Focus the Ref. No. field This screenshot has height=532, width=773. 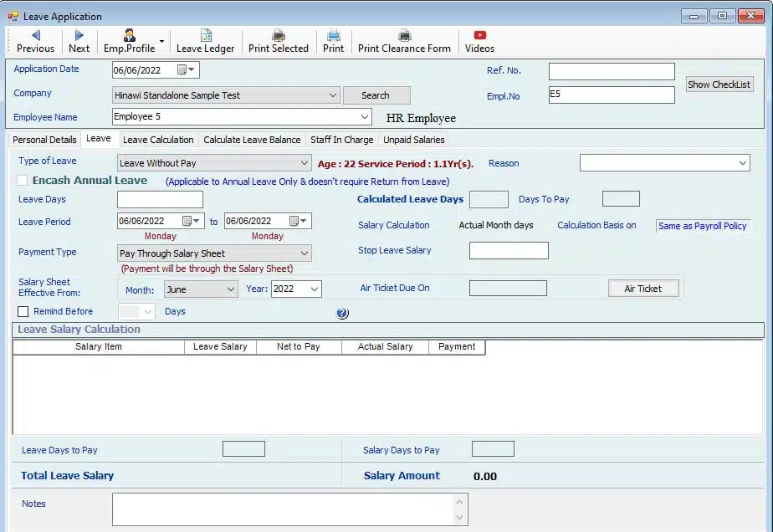pyautogui.click(x=612, y=71)
